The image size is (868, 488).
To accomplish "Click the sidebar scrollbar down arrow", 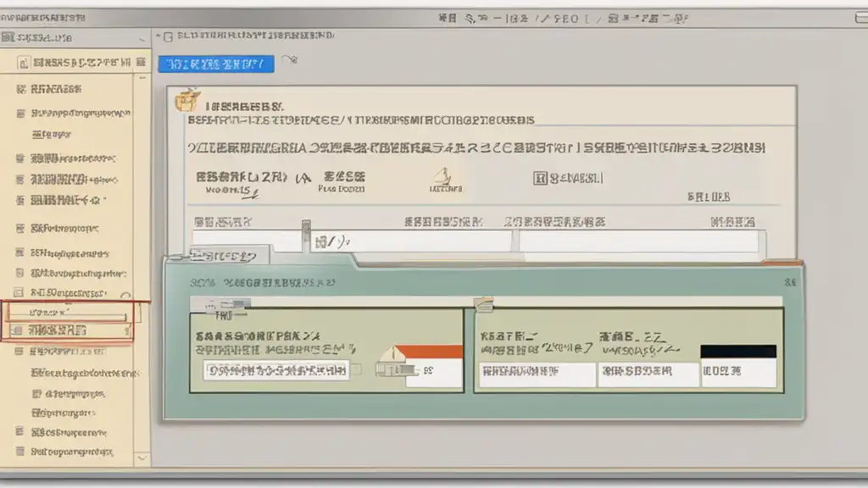I will (x=142, y=458).
